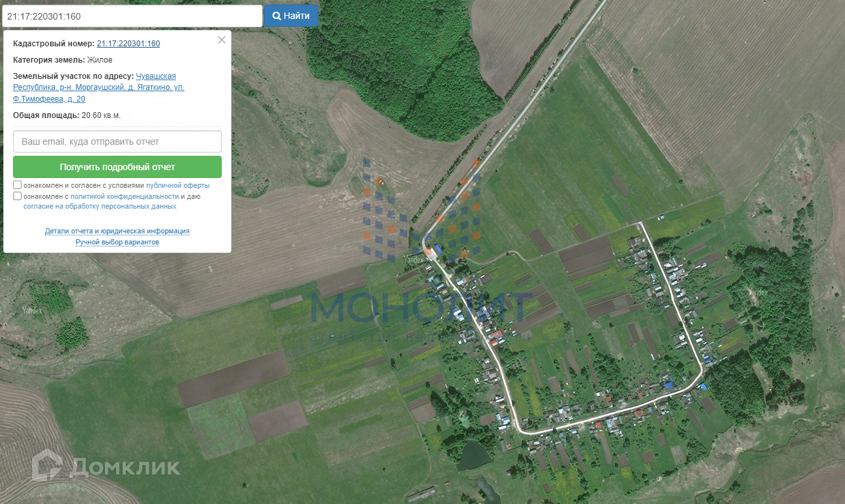Tick the публичной оферты agreement checkbox
The image size is (845, 504).
(x=18, y=185)
